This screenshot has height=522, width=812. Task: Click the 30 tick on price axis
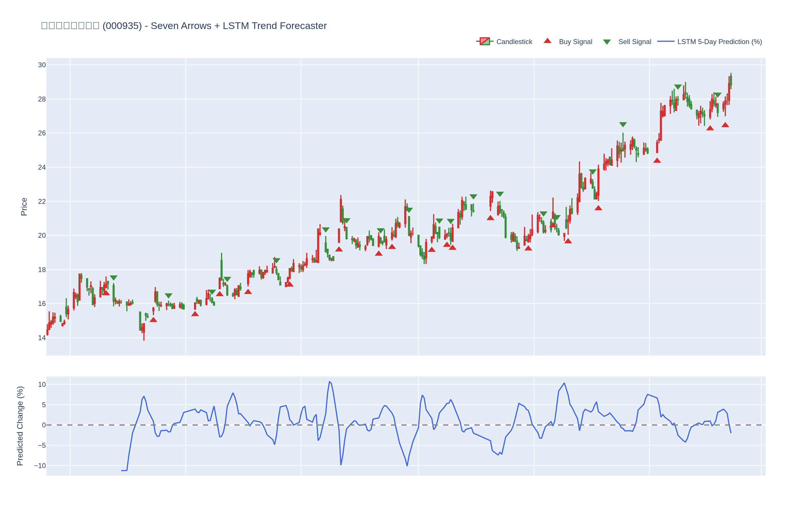tap(42, 65)
